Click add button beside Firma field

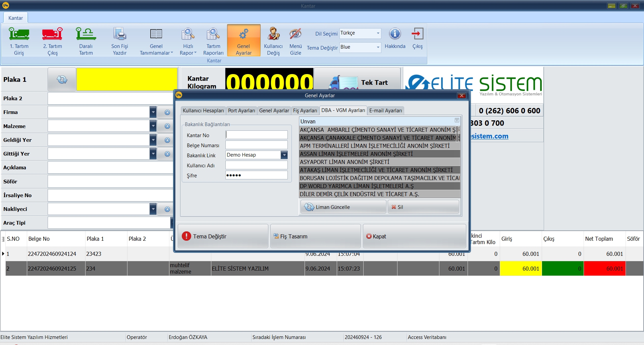tap(167, 112)
